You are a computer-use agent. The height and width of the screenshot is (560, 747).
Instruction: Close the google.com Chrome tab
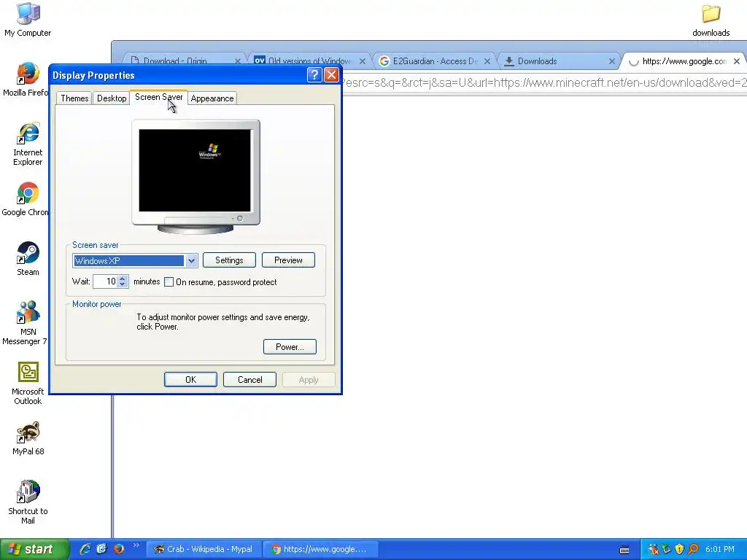coord(737,61)
